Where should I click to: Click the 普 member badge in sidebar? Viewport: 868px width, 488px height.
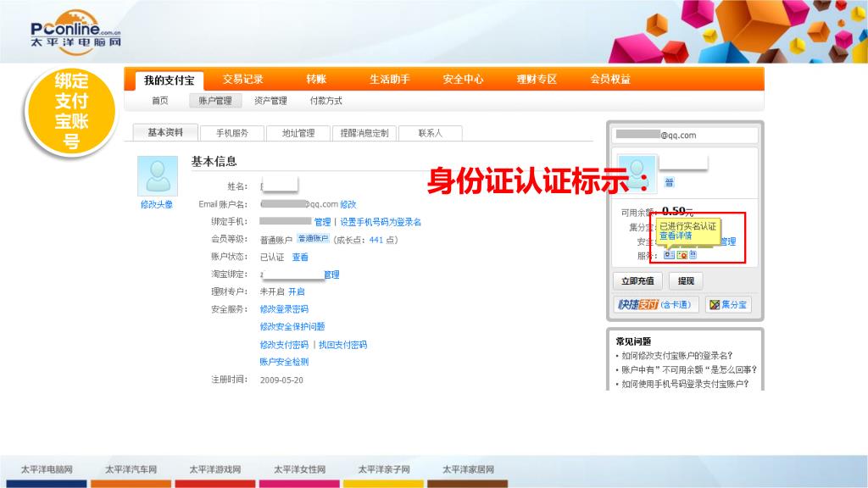[x=670, y=183]
